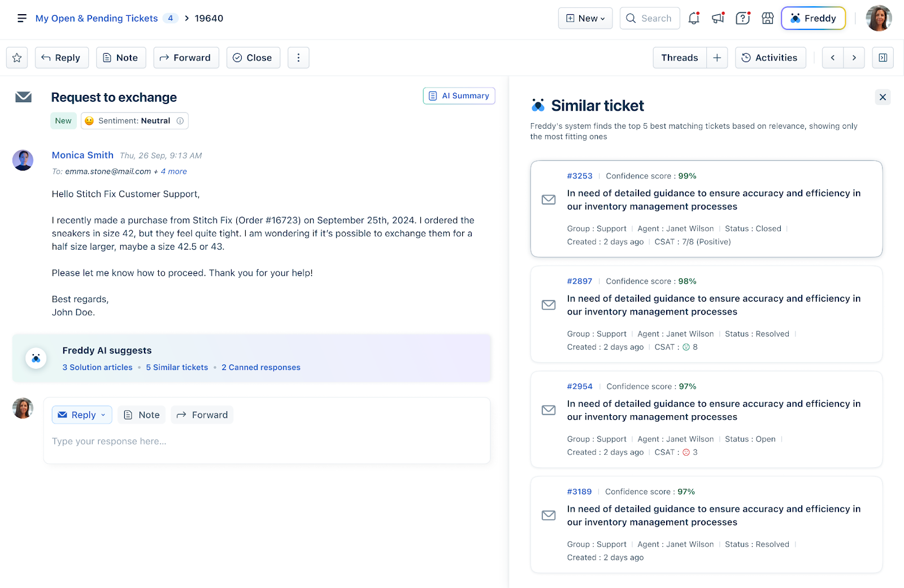Open the Activities log
The height and width of the screenshot is (588, 904).
(x=770, y=58)
